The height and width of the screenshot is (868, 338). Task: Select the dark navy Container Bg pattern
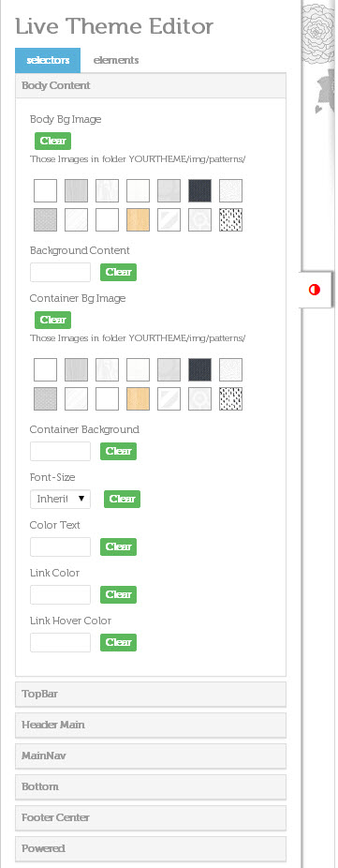tap(199, 369)
